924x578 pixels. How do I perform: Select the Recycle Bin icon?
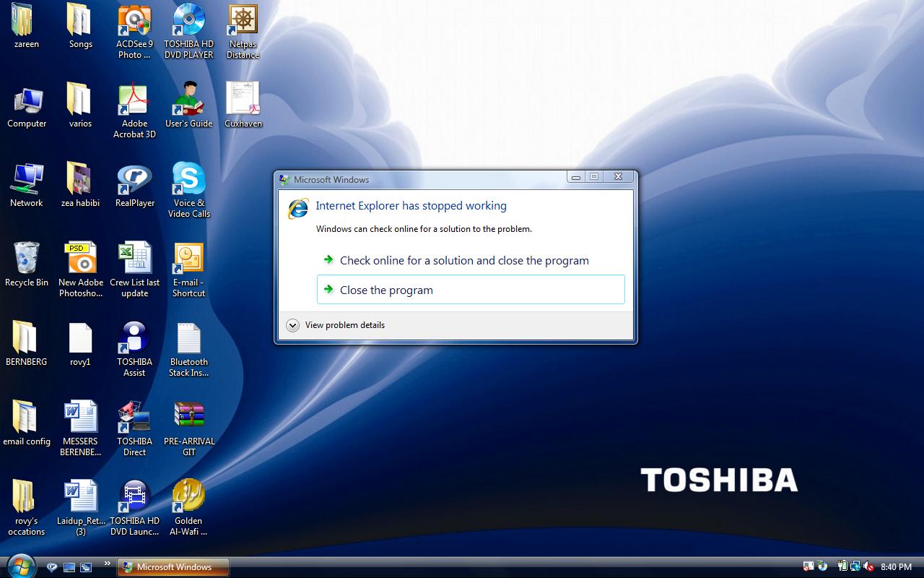[x=27, y=264]
